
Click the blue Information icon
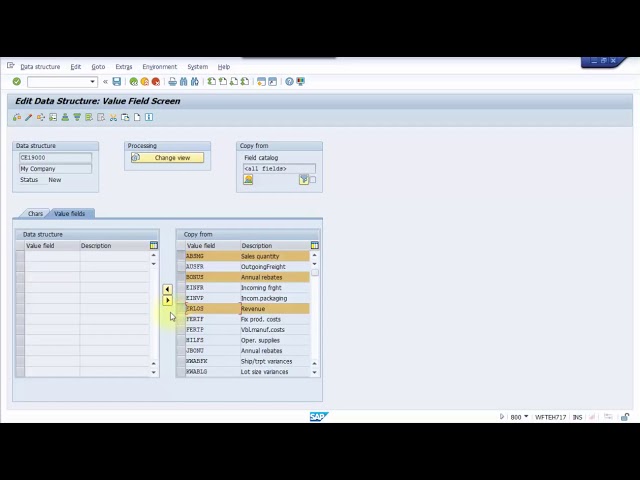click(149, 118)
